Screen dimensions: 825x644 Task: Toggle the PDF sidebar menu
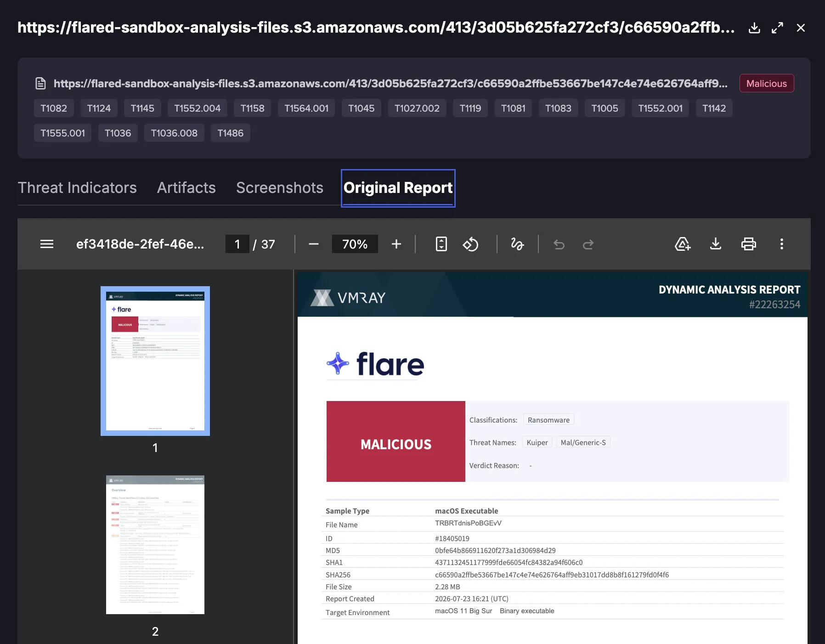pos(47,244)
